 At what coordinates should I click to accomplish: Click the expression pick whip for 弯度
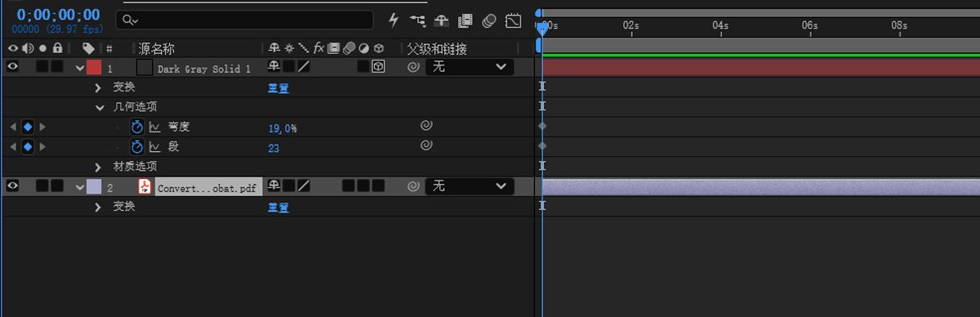point(425,126)
